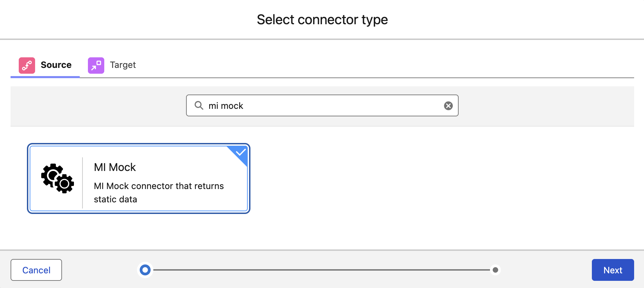Click the arrow glyph inside Target icon
Image resolution: width=644 pixels, height=288 pixels.
[95, 65]
